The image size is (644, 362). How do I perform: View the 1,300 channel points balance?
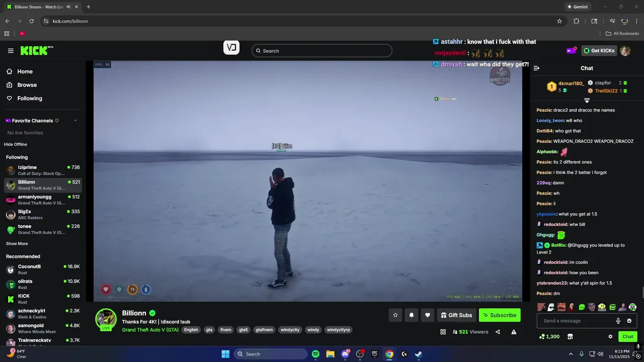coord(549,336)
